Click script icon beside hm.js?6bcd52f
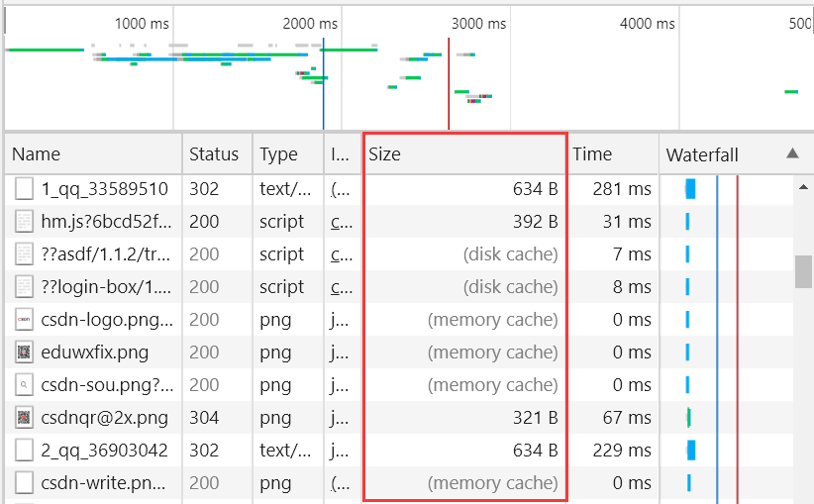 pyautogui.click(x=24, y=222)
